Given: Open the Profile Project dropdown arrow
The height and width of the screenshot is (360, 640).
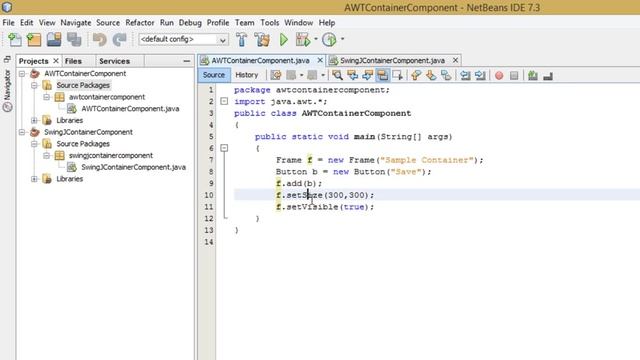Looking at the screenshot, I should [x=342, y=40].
